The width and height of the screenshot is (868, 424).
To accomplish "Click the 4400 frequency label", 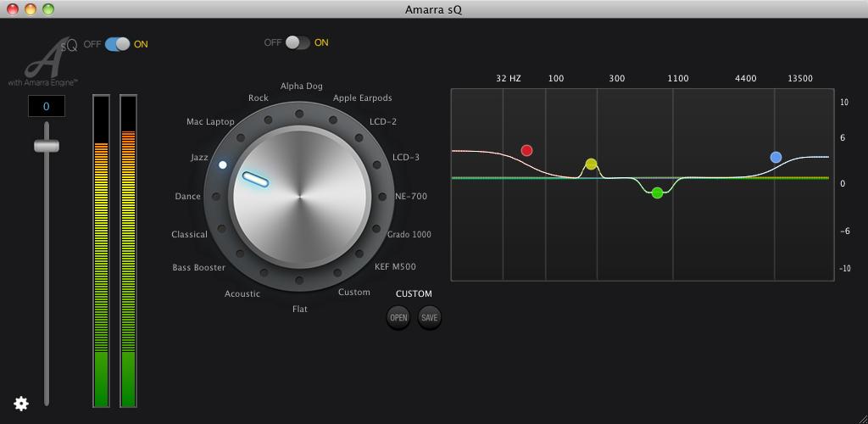I will pos(746,79).
